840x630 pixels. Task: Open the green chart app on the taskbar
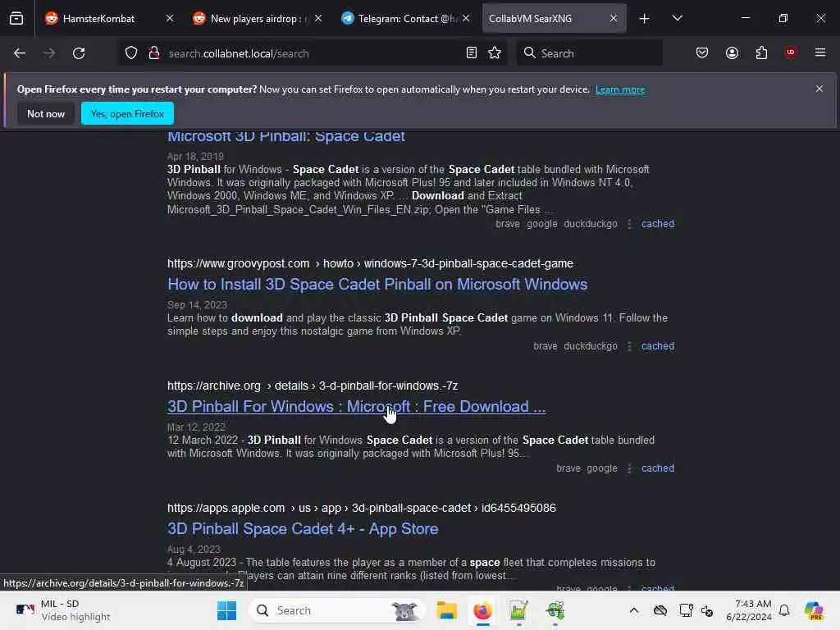518,610
